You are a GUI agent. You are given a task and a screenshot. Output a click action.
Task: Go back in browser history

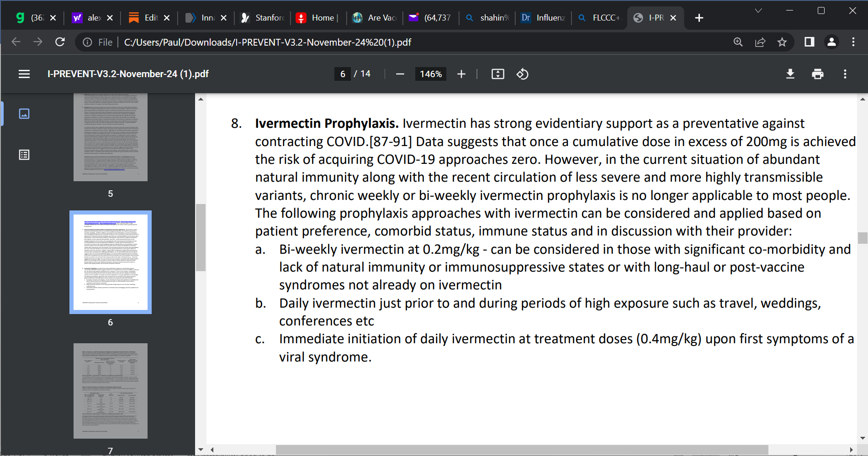16,42
